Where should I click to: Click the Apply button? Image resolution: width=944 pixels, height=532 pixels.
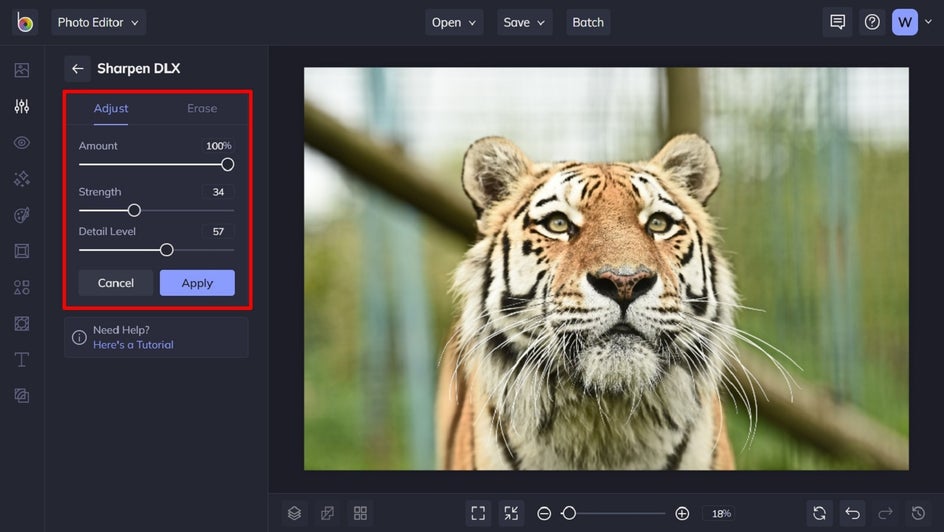pos(197,283)
